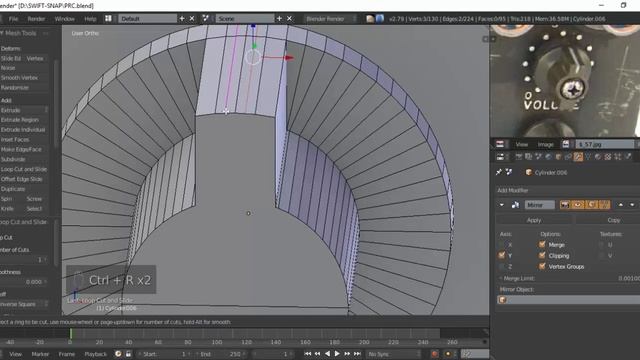Open the Blender Render engine dropdown
Viewport: 640px width, 360px height.
[x=331, y=18]
